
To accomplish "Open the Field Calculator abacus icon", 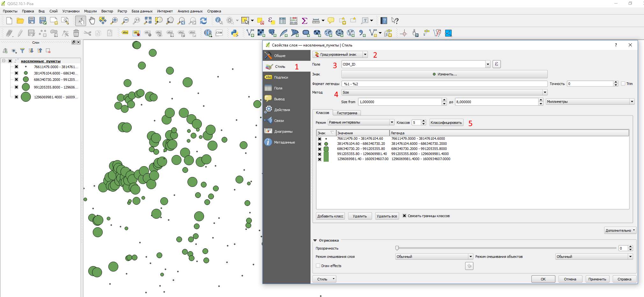I will pos(294,21).
